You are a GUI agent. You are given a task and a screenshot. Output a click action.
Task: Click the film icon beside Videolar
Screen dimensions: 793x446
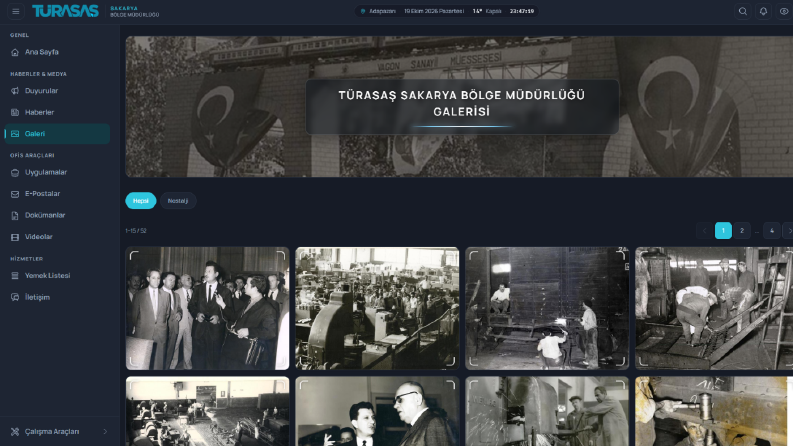[15, 237]
